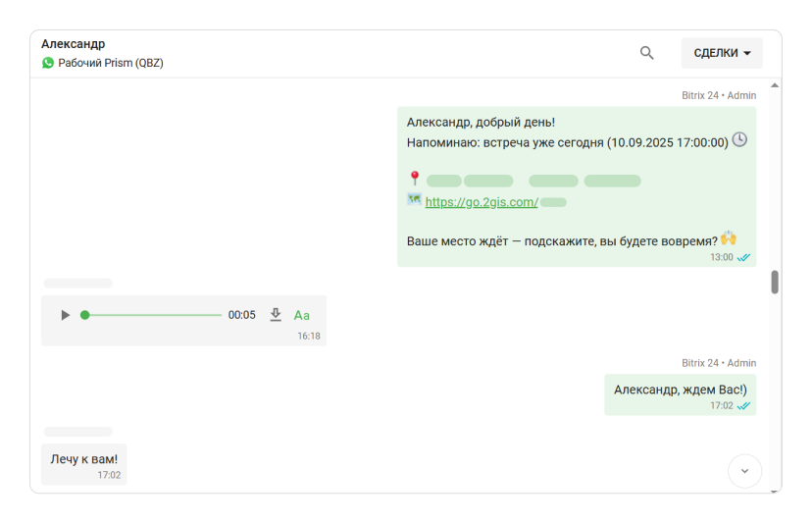Screen dimensions: 812x524
Task: Jump to latest messages with round chevron button
Action: point(744,471)
